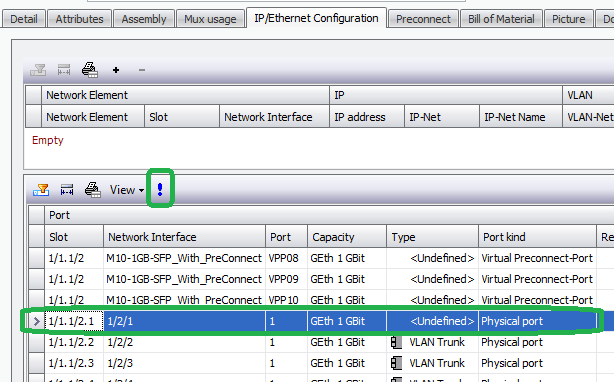Select slot cell 1/1.1/2.1

[74, 321]
